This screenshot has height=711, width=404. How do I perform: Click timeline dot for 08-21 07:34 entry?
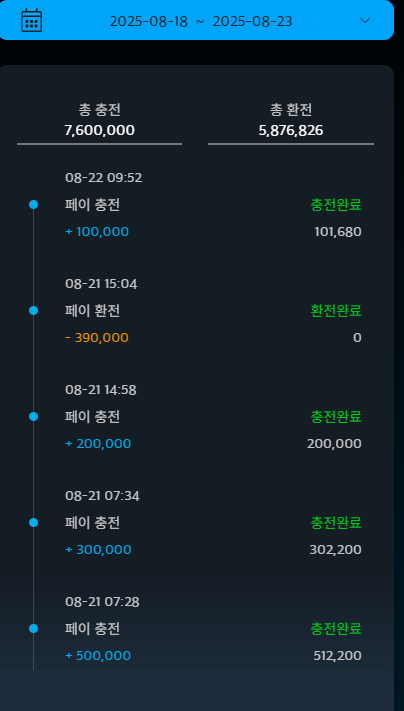(x=33, y=523)
